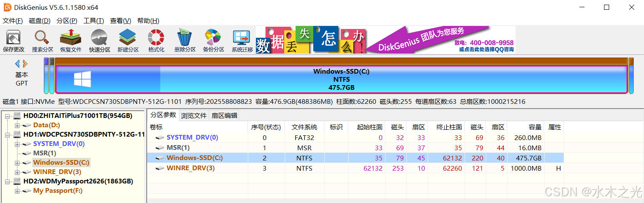Click the 属性 column header
Image resolution: width=644 pixels, height=203 pixels.
coord(554,127)
